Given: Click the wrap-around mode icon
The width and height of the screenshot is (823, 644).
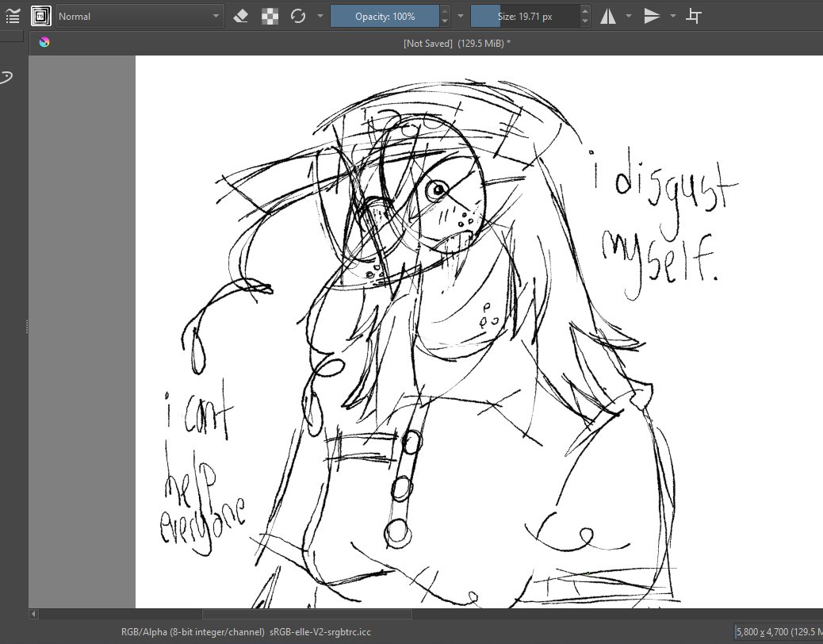Looking at the screenshot, I should tap(693, 17).
